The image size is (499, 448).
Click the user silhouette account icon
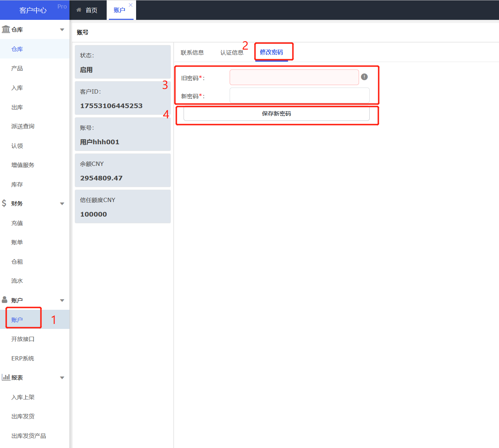point(5,300)
